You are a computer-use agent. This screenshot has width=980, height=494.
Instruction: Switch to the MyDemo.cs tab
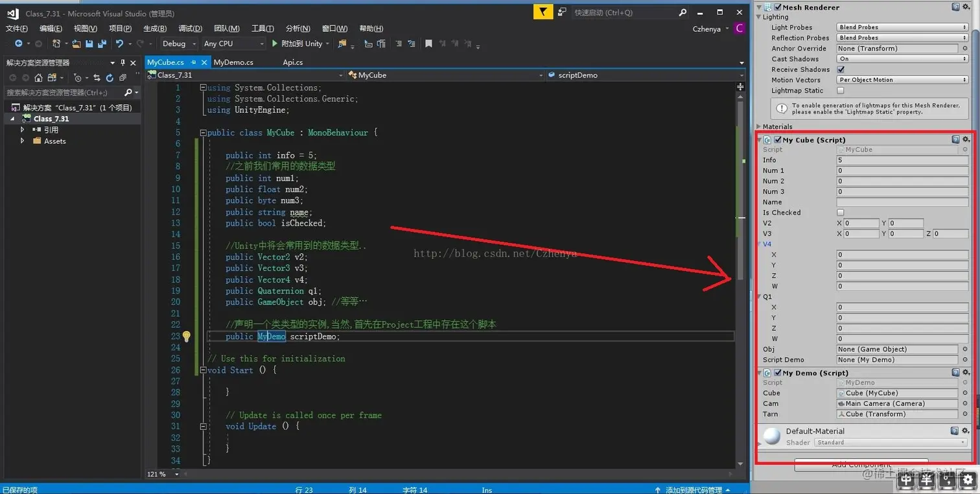click(x=233, y=62)
